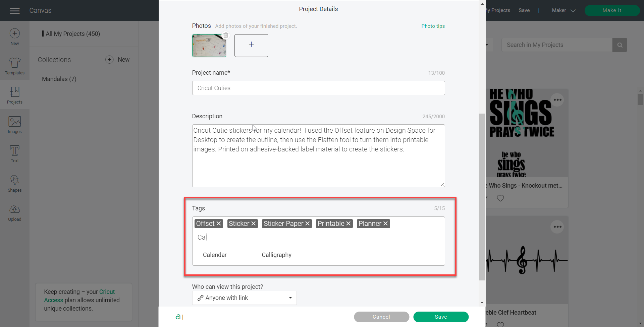The image size is (644, 327).
Task: Click the dialog vertical scrollbar thumb
Action: coord(482,197)
